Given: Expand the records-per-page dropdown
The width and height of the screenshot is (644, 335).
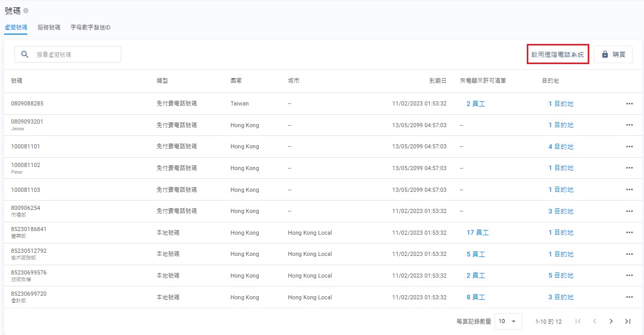Looking at the screenshot, I should pyautogui.click(x=508, y=321).
